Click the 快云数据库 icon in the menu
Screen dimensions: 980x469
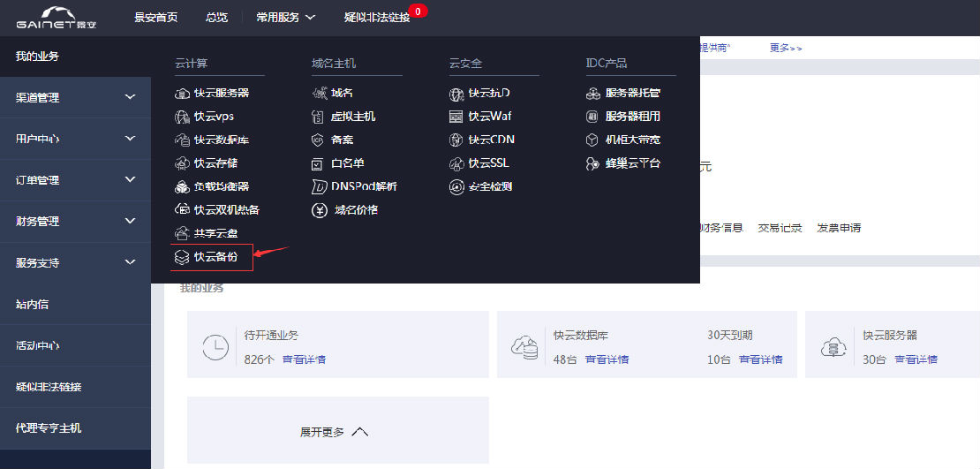pyautogui.click(x=182, y=140)
